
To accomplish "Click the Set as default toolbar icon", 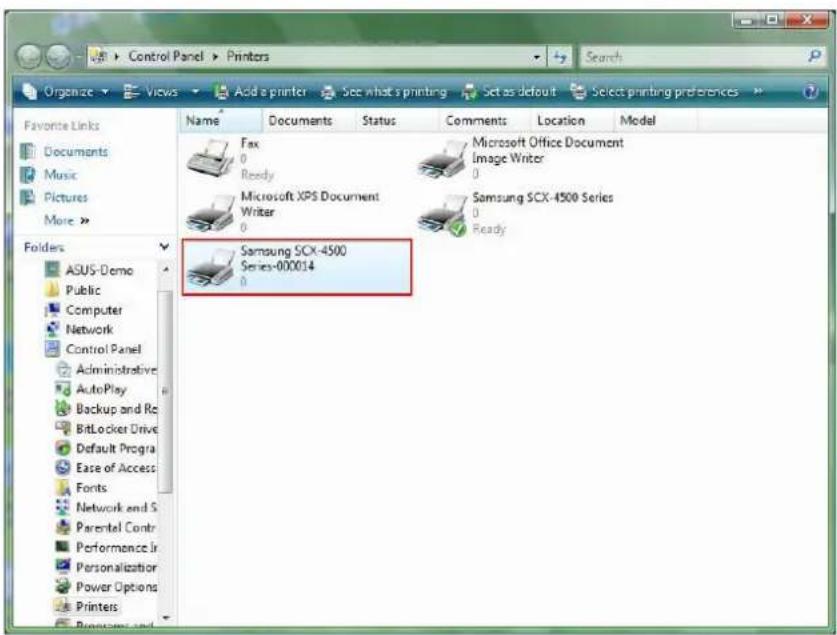I will (469, 92).
